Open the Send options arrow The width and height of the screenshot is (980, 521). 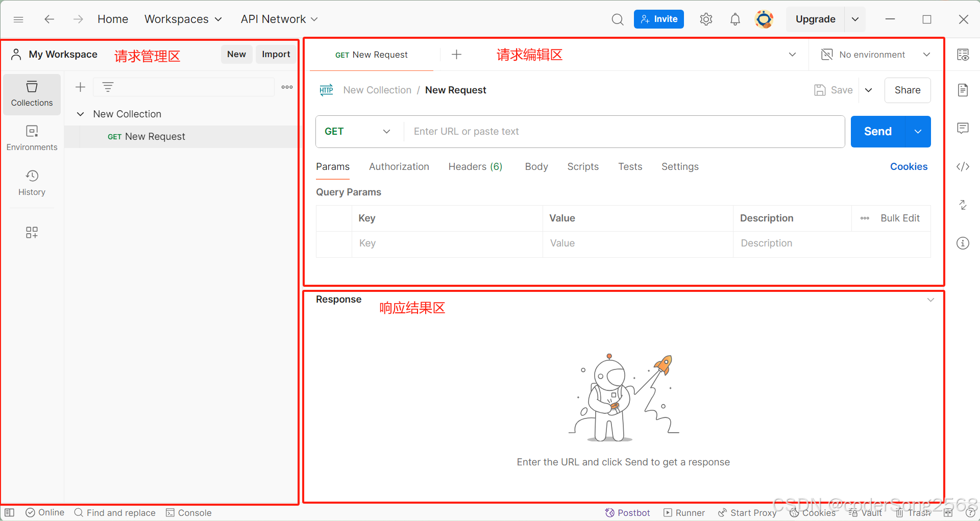pos(918,132)
